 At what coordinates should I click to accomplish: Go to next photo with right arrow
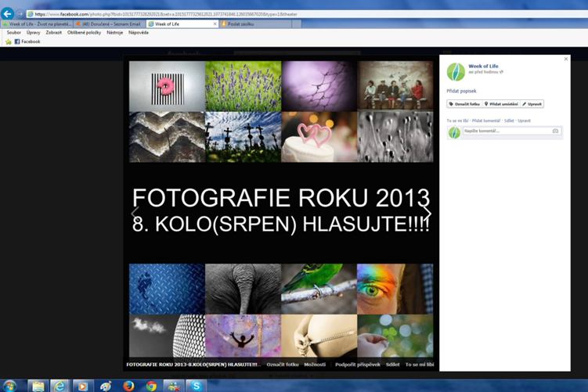pos(427,213)
